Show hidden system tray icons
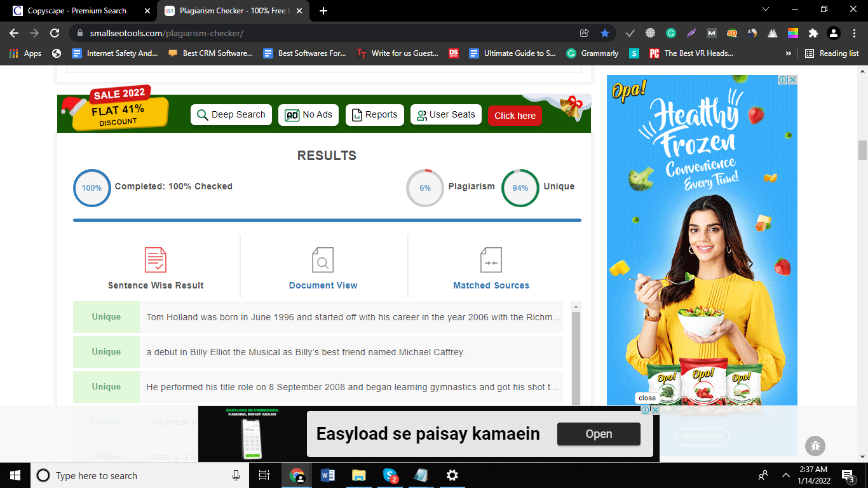Image resolution: width=868 pixels, height=488 pixels. (786, 475)
